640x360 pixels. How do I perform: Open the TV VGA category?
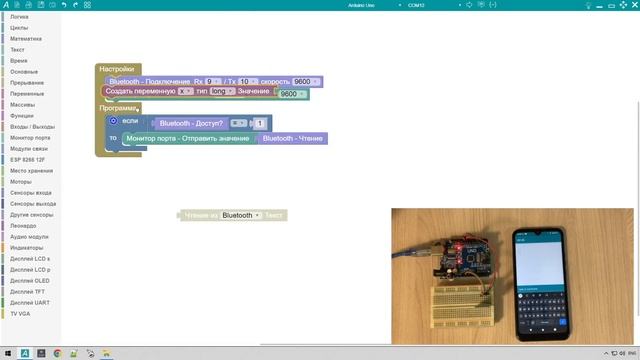(20, 314)
